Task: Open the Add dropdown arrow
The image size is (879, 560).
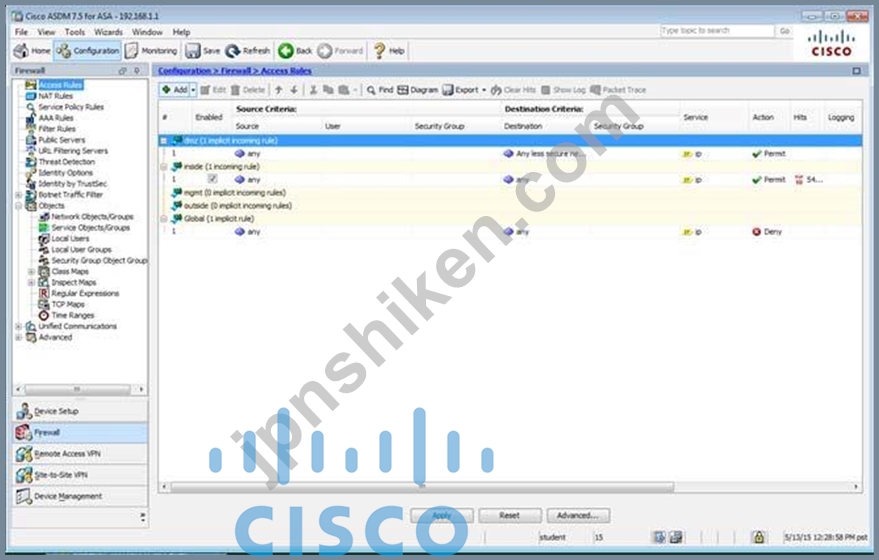Action: tap(193, 90)
